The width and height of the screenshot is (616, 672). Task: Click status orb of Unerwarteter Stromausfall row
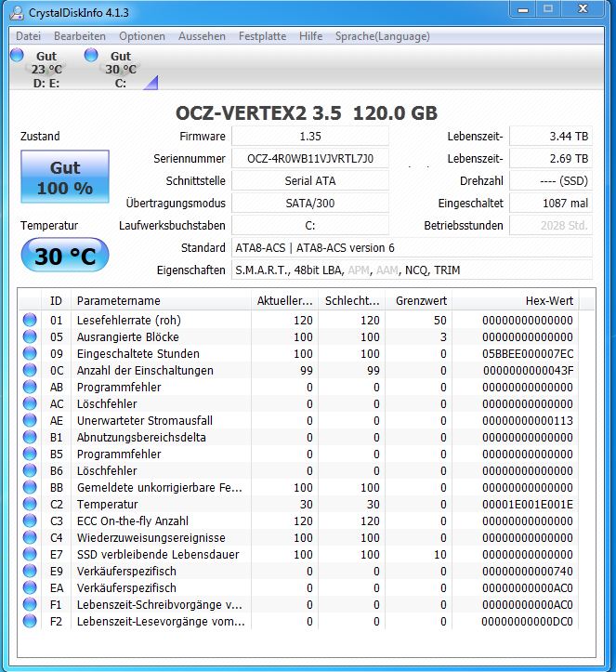click(30, 420)
